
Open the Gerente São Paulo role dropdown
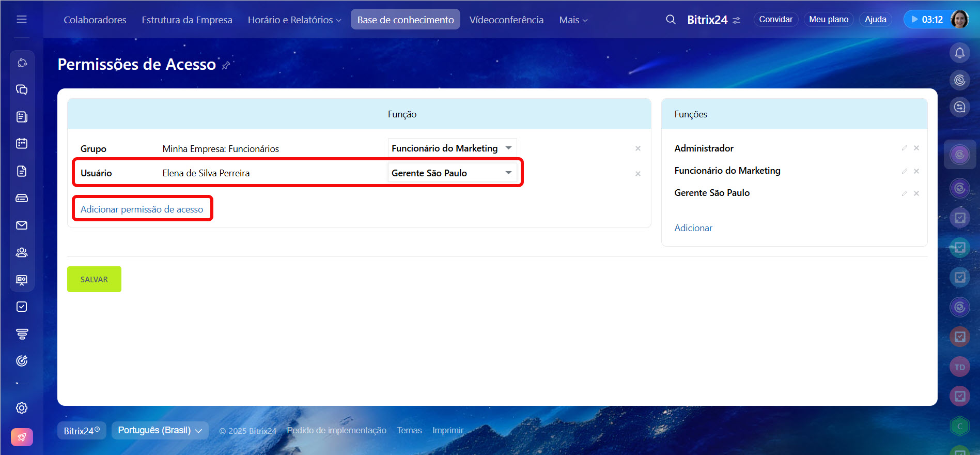pos(452,173)
